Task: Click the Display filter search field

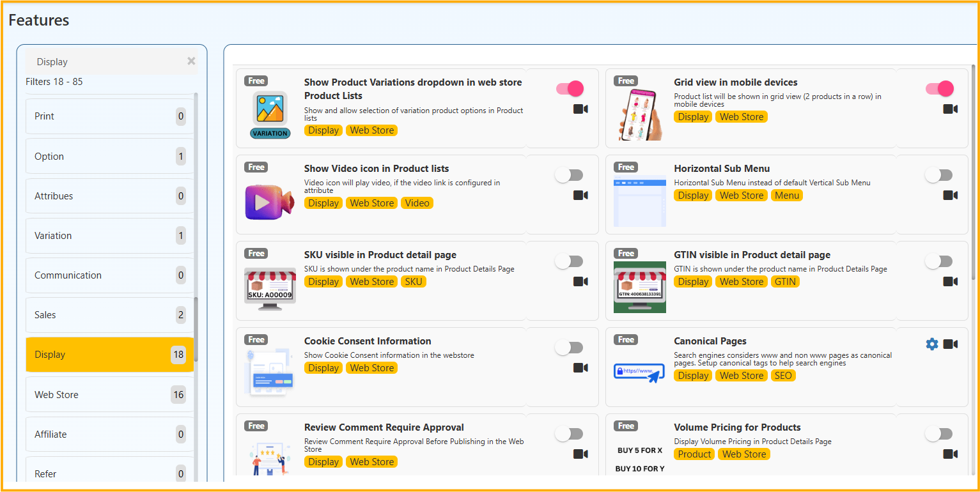Action: coord(105,62)
